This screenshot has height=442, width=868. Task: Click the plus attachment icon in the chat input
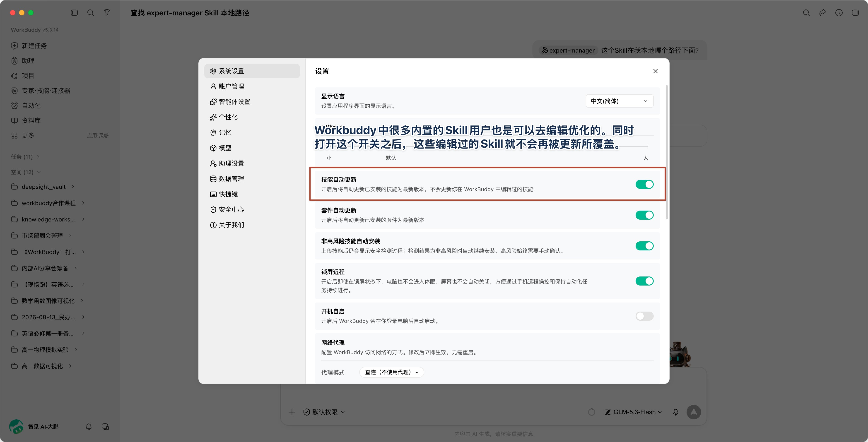(x=292, y=412)
